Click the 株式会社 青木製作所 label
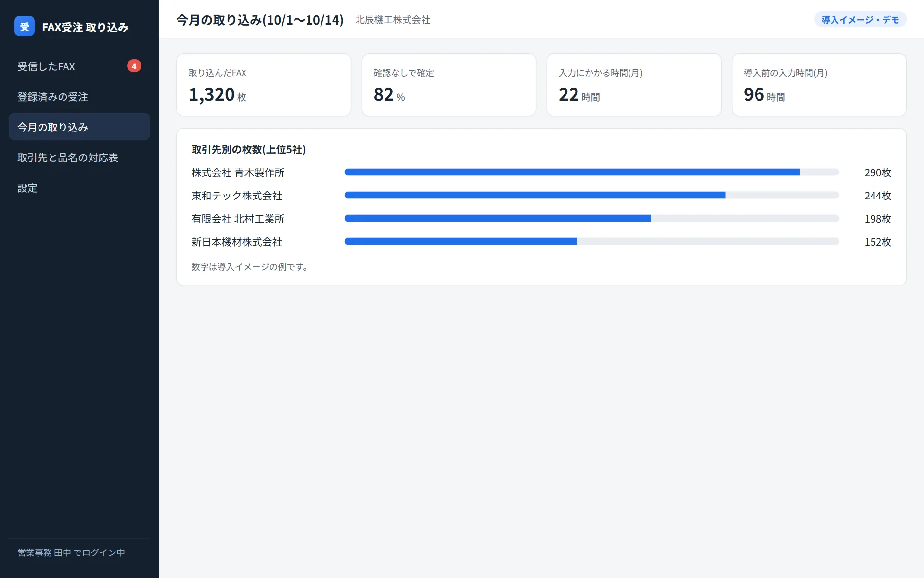The width and height of the screenshot is (924, 578). pos(238,172)
